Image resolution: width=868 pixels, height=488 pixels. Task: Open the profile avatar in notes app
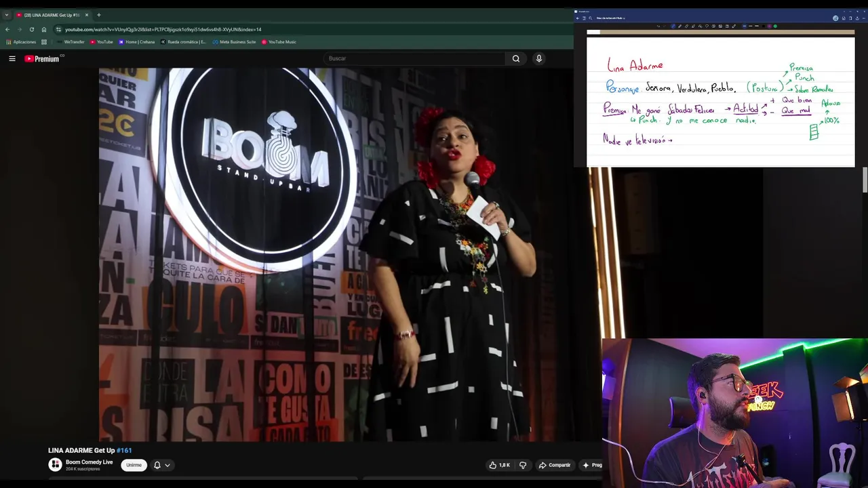[835, 18]
